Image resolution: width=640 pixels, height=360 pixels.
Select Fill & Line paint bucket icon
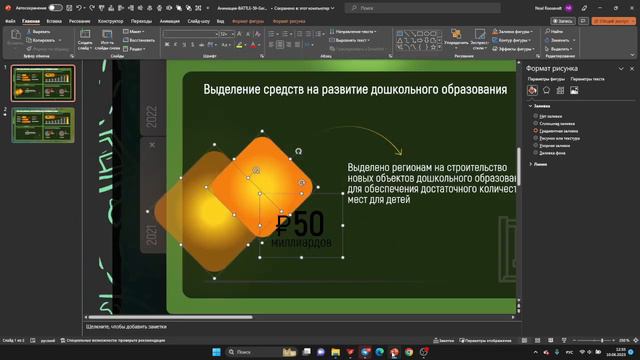[532, 91]
